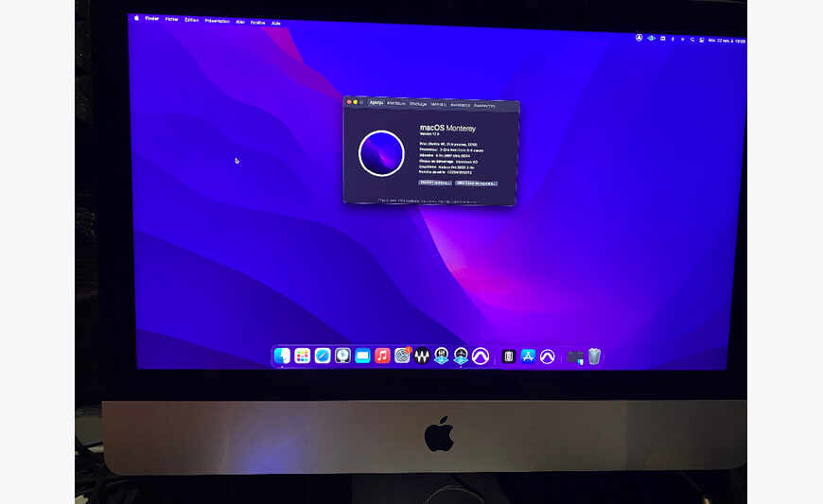Click the Rapport système button

[x=434, y=182]
